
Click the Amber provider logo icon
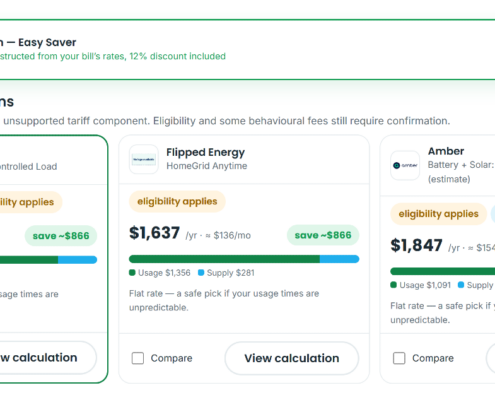tap(405, 165)
